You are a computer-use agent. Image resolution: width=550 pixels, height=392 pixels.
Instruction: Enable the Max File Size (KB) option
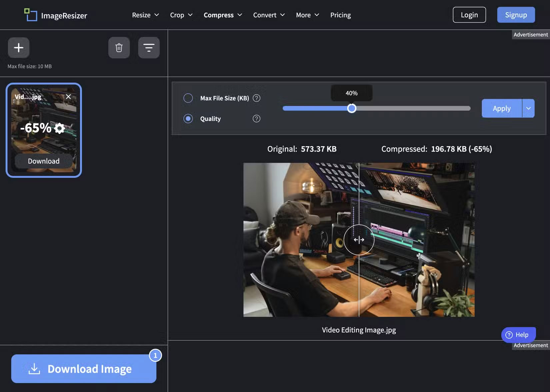pyautogui.click(x=188, y=98)
